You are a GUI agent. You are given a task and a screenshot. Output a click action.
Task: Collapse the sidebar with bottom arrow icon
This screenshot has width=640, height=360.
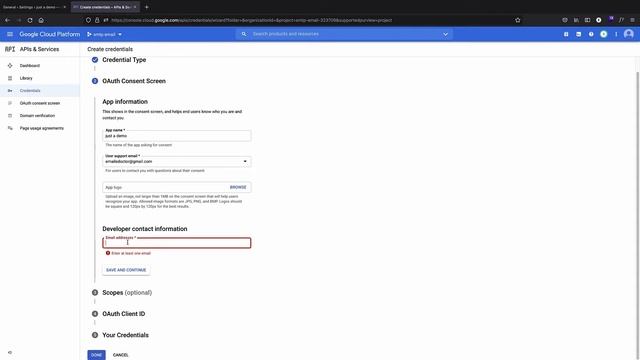[10, 352]
